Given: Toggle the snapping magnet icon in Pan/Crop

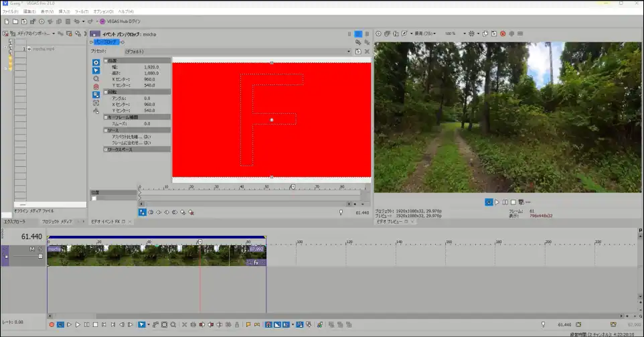Looking at the screenshot, I should 96,86.
